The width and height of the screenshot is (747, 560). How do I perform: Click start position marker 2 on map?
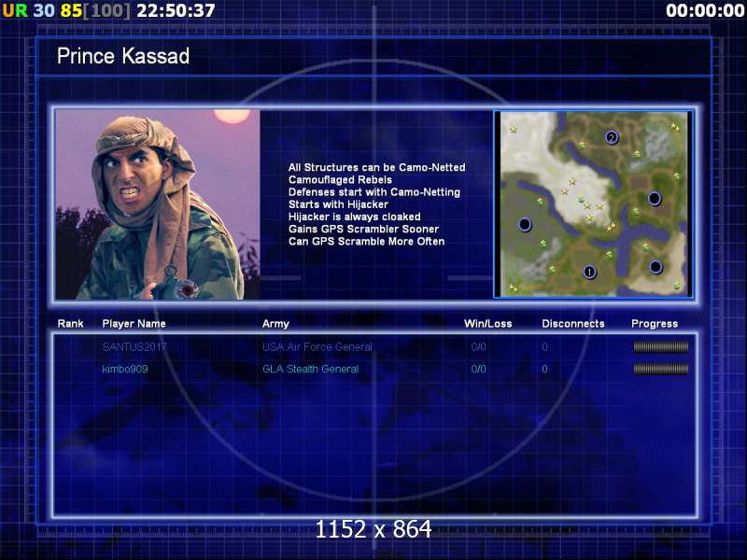(x=612, y=137)
